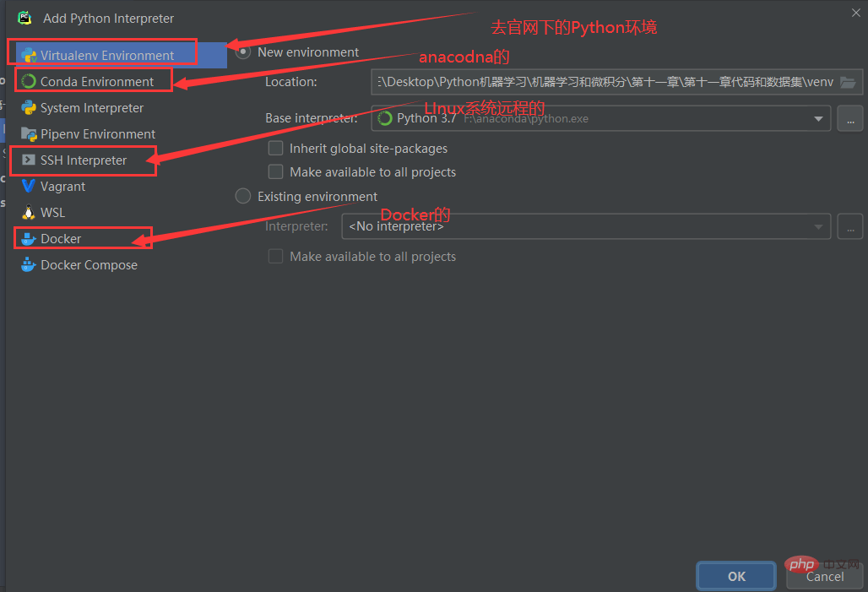
Task: Close the Add Python Interpreter dialog
Action: pyautogui.click(x=856, y=13)
